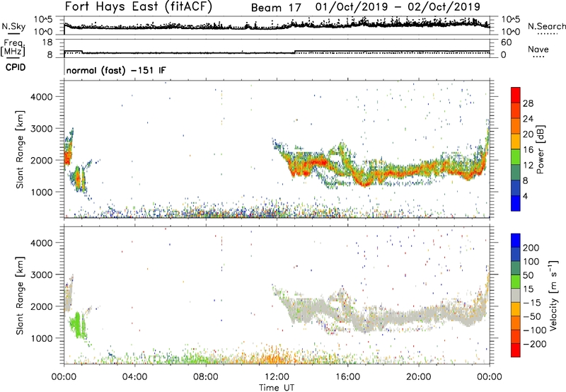Click the '1000' tick on the velocity panel
Screen dimensions: 566x392
[42, 338]
